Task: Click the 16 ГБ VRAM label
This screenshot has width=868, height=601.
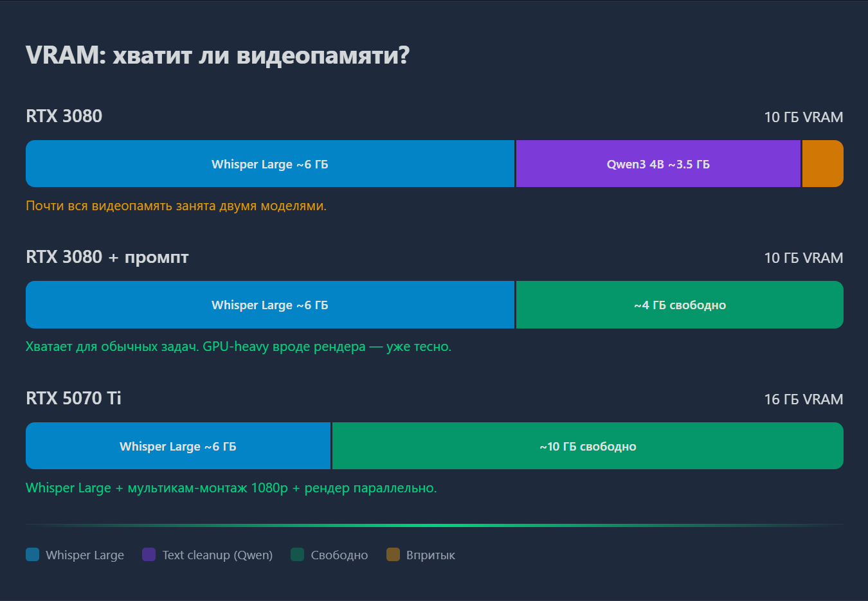Action: pos(803,399)
